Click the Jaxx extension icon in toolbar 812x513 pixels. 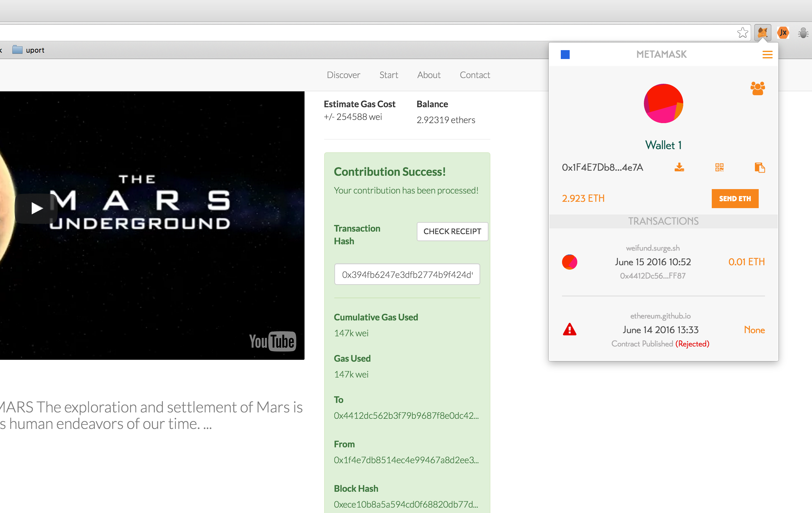[783, 33]
